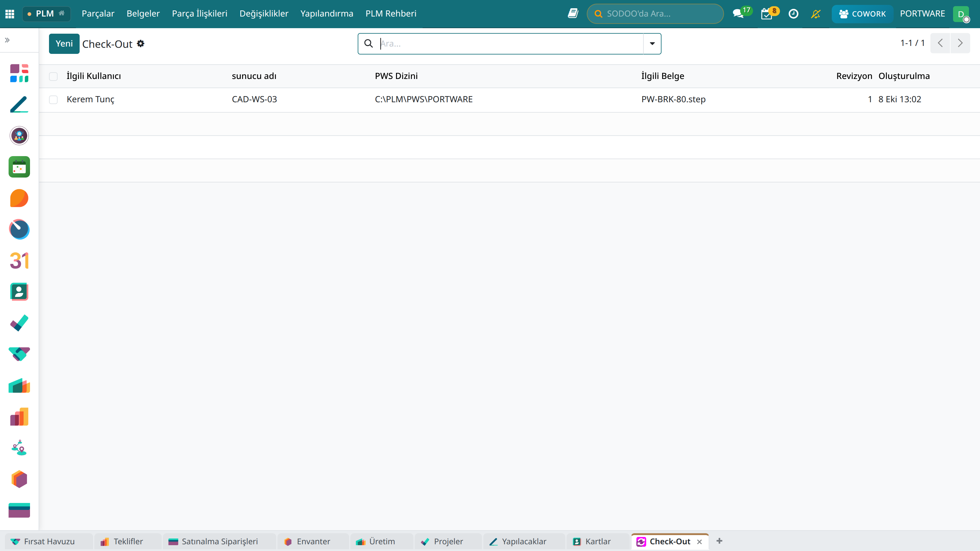Screen dimensions: 980x551
Task: Switch to the Teklifler bottom tab
Action: pyautogui.click(x=128, y=542)
